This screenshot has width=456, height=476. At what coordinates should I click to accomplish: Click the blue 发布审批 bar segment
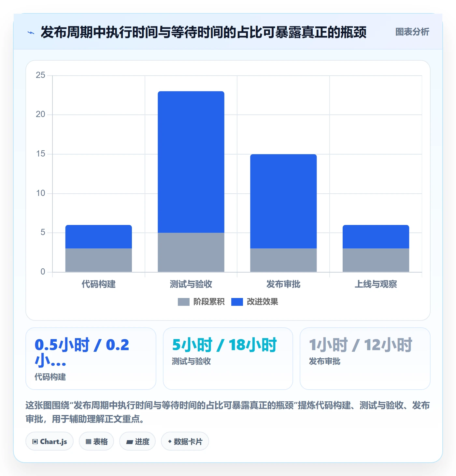pyautogui.click(x=283, y=201)
